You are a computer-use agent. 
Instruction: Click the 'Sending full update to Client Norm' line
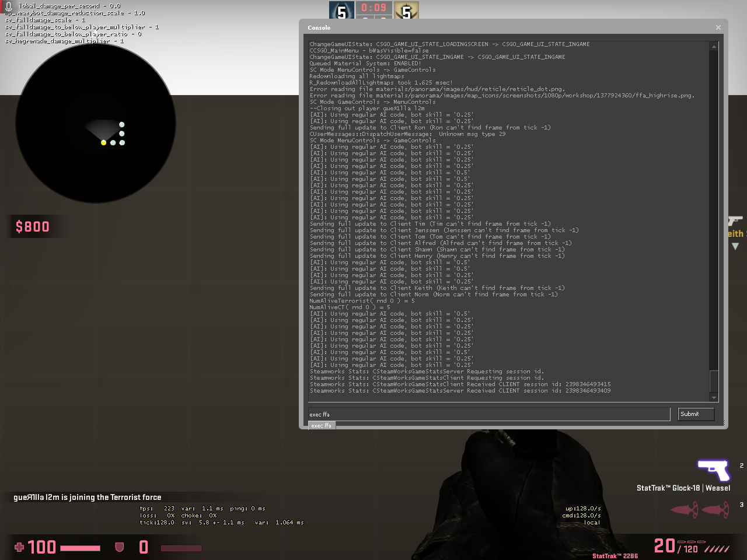tap(434, 295)
